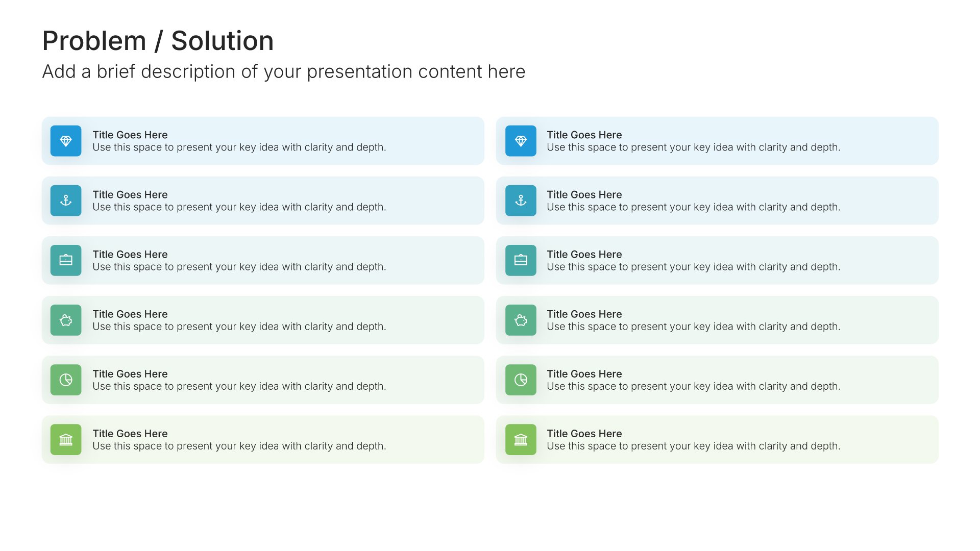Click the briefcase icon in the left column
Viewport: 980px width, 551px height.
pos(66,260)
